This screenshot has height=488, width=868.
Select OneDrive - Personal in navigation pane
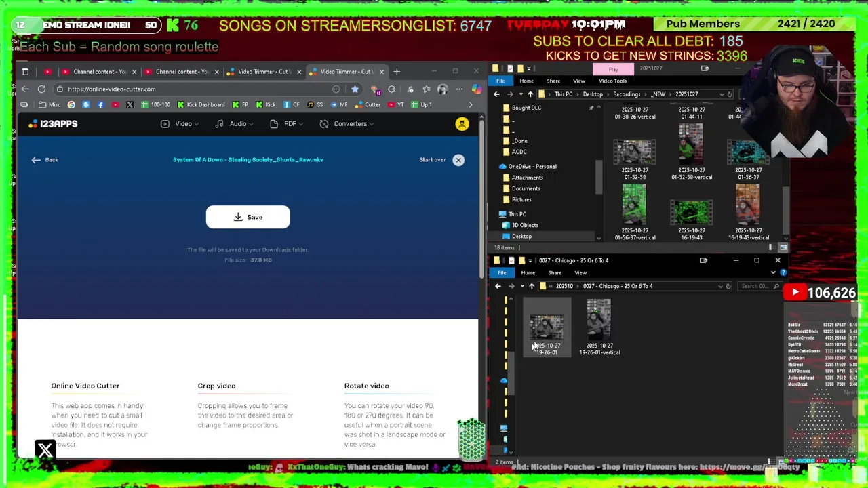click(x=528, y=167)
